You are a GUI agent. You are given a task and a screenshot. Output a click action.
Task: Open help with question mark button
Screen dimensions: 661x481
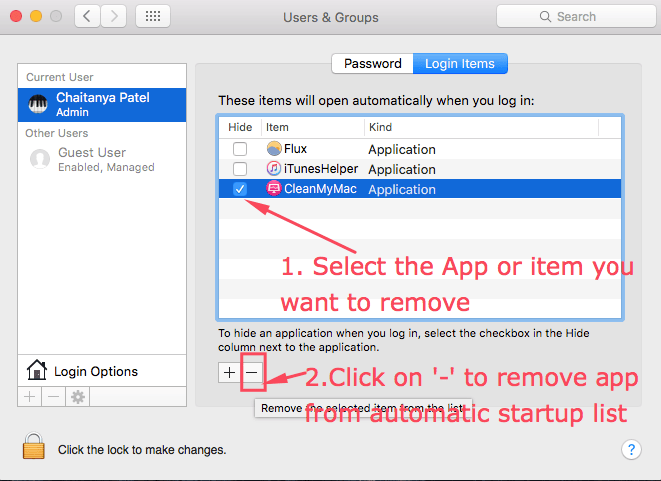pyautogui.click(x=631, y=450)
